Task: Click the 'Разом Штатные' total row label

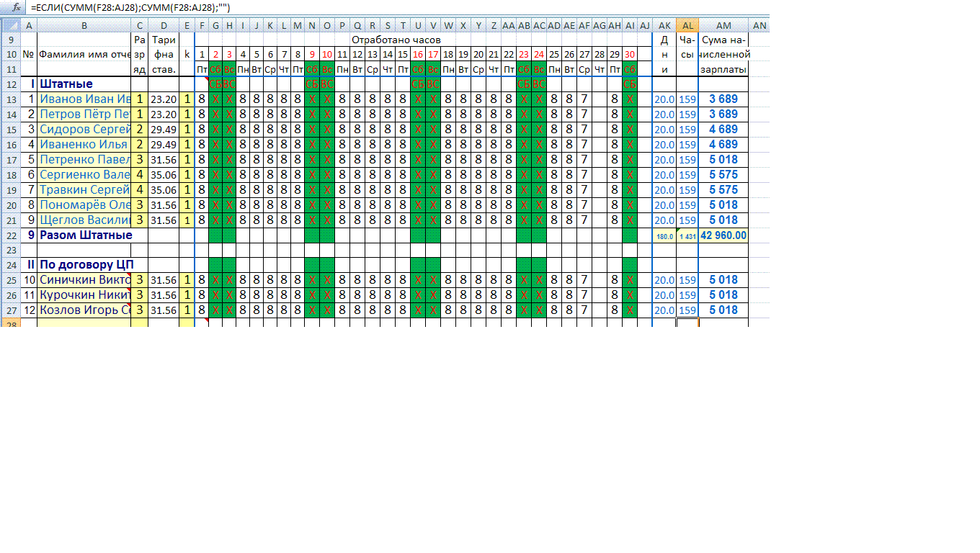Action: 84,235
